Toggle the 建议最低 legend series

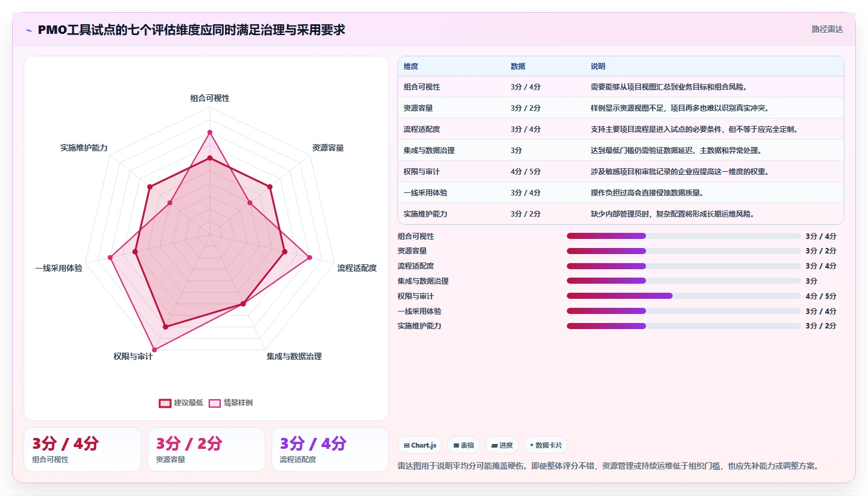181,403
